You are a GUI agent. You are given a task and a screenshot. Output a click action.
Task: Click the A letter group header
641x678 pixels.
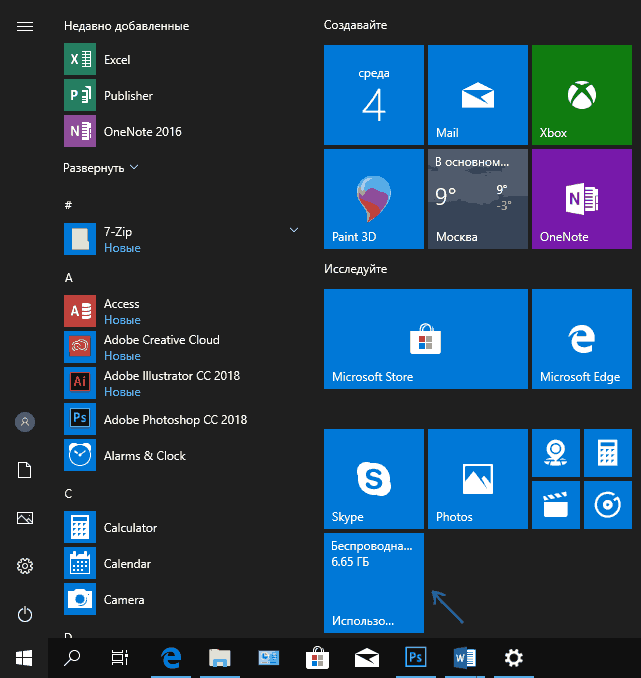click(68, 278)
